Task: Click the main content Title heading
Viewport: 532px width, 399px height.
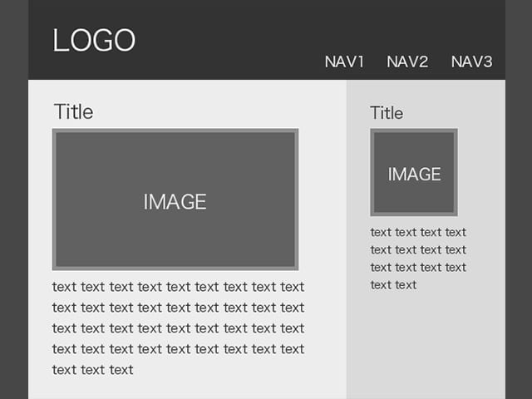Action: 73,111
